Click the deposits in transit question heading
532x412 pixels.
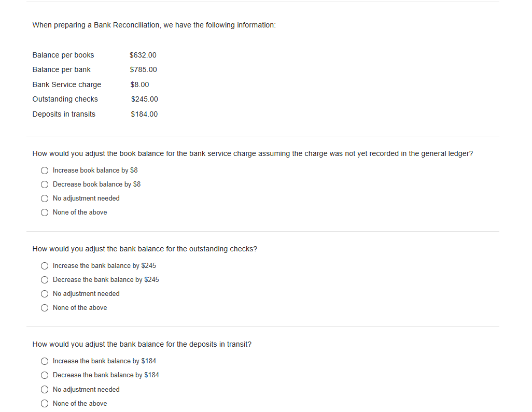pos(142,344)
